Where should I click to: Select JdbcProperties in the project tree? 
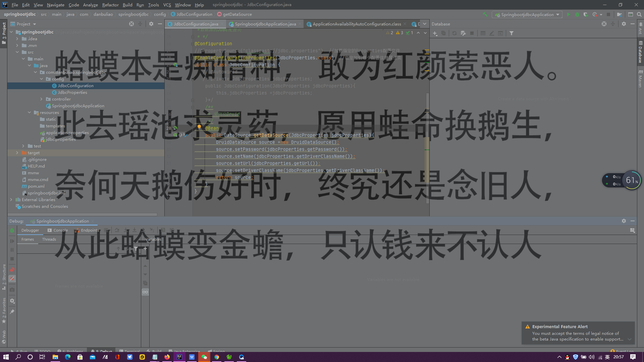[72, 93]
